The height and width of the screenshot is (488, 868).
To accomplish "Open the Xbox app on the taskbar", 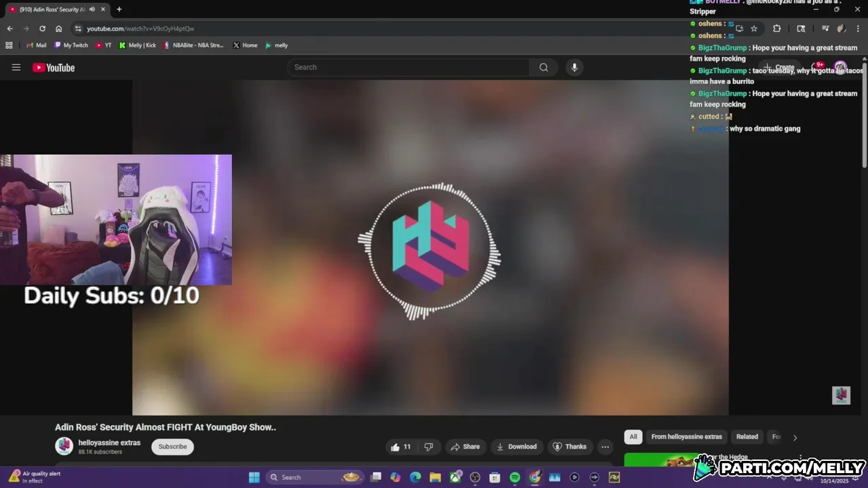I will click(x=455, y=477).
